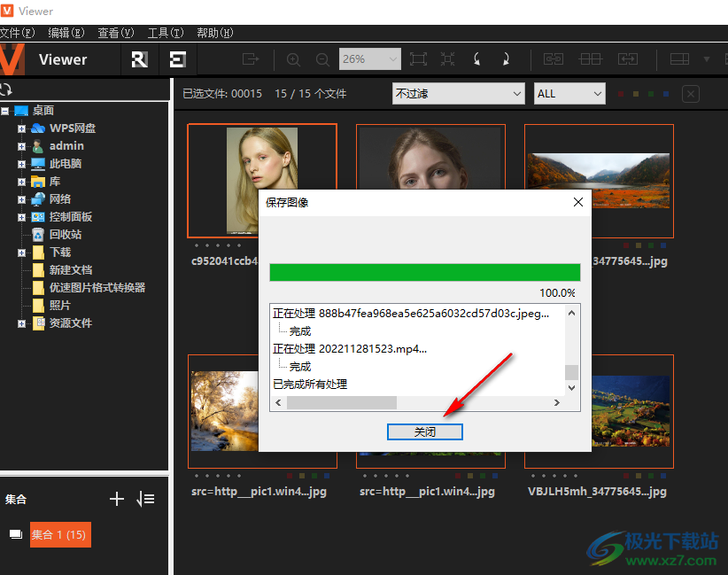Expand the admin tree node
The width and height of the screenshot is (728, 575).
click(x=21, y=146)
